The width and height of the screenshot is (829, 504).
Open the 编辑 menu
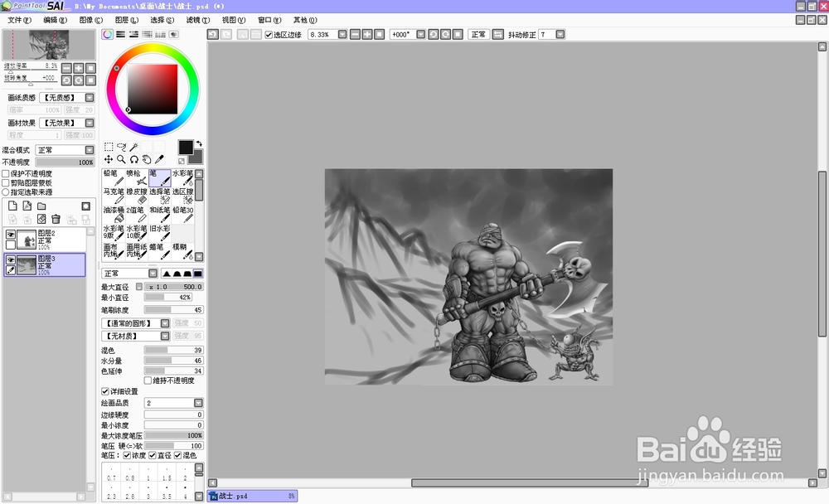pyautogui.click(x=55, y=20)
